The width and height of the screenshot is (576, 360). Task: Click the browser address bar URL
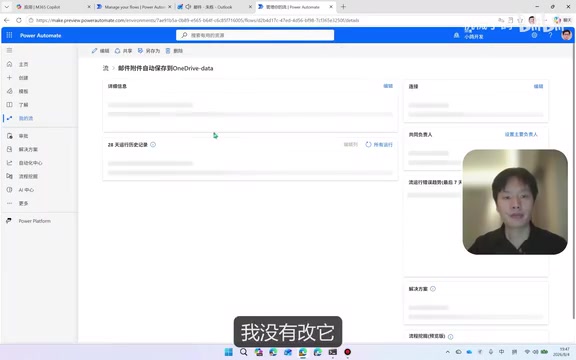[x=197, y=20]
